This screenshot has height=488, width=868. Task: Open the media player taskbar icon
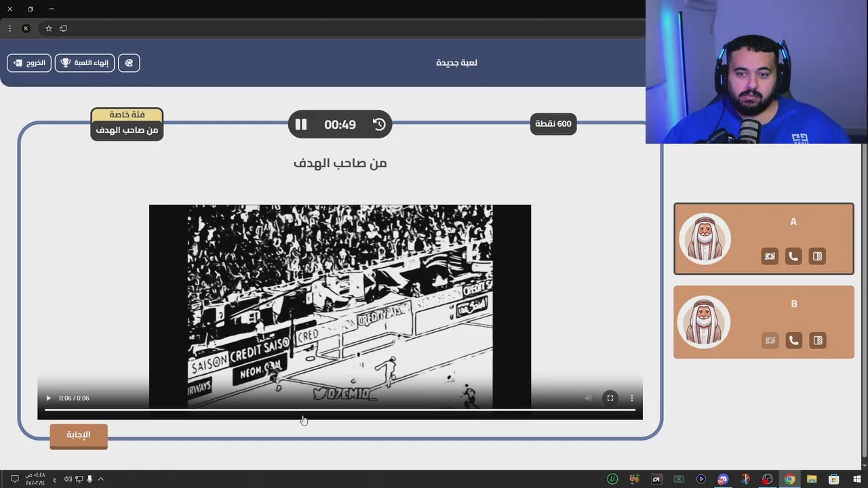click(701, 479)
